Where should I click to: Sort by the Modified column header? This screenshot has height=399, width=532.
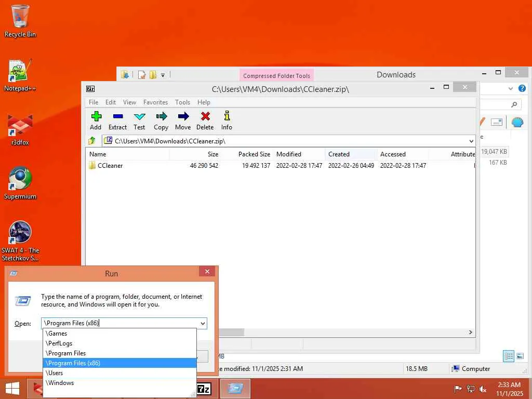pos(299,154)
